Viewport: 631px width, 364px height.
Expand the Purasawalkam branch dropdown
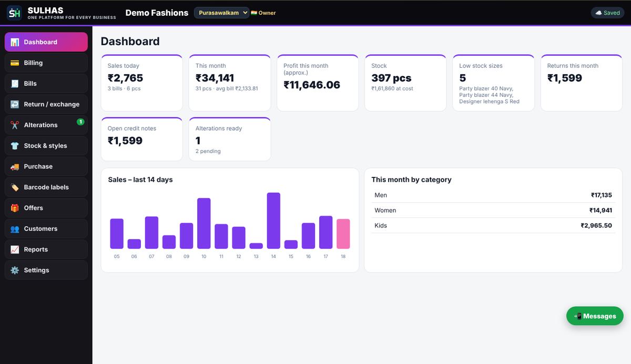click(x=221, y=13)
